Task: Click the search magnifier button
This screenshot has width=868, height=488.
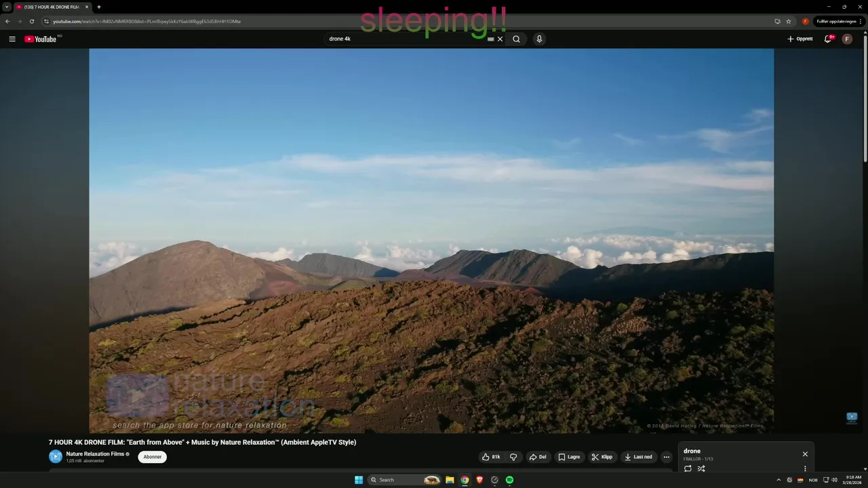Action: 516,39
